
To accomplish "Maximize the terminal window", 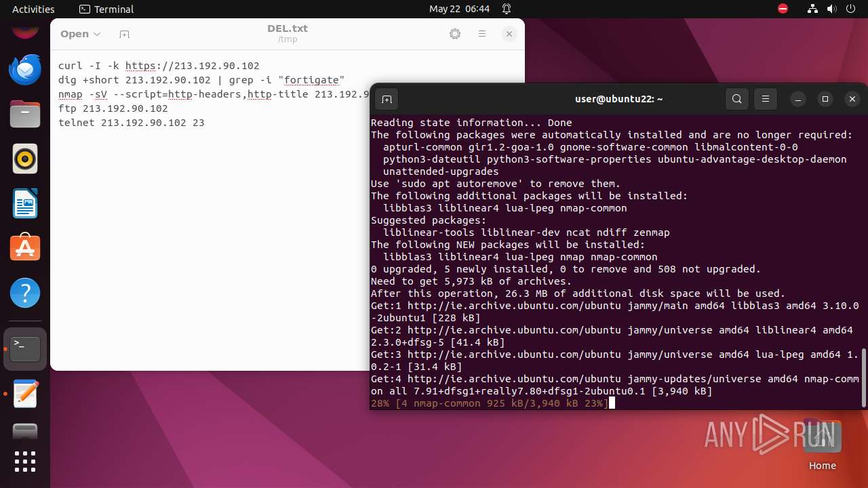I will 825,99.
